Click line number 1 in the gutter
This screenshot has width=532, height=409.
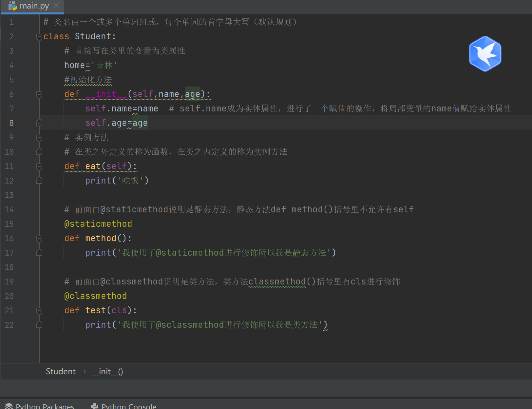click(x=11, y=22)
